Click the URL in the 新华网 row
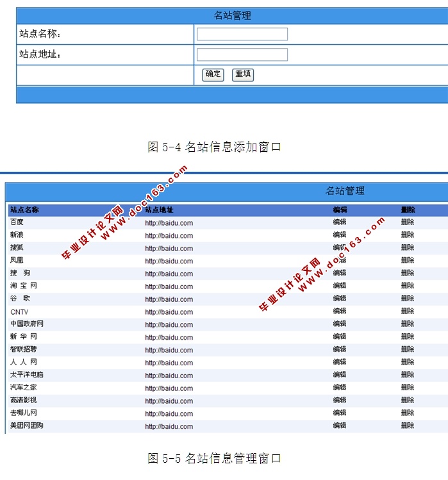Viewport: 448px width, 480px height. coord(169,338)
